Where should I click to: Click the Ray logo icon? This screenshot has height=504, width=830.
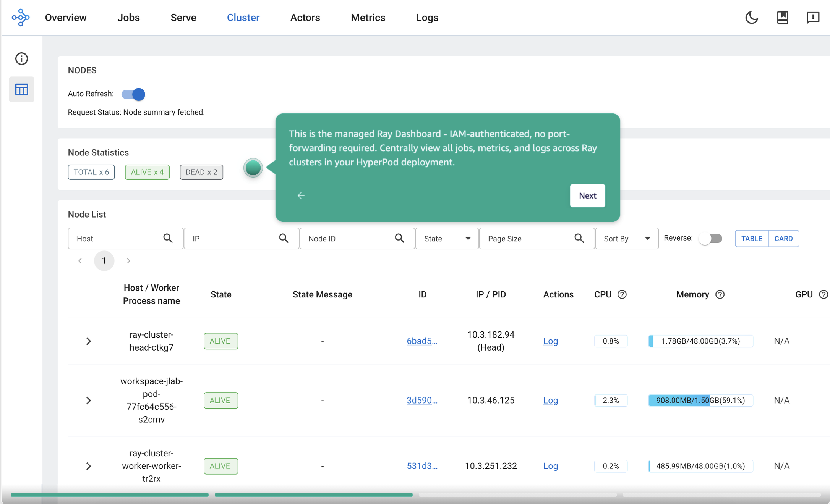pyautogui.click(x=21, y=18)
